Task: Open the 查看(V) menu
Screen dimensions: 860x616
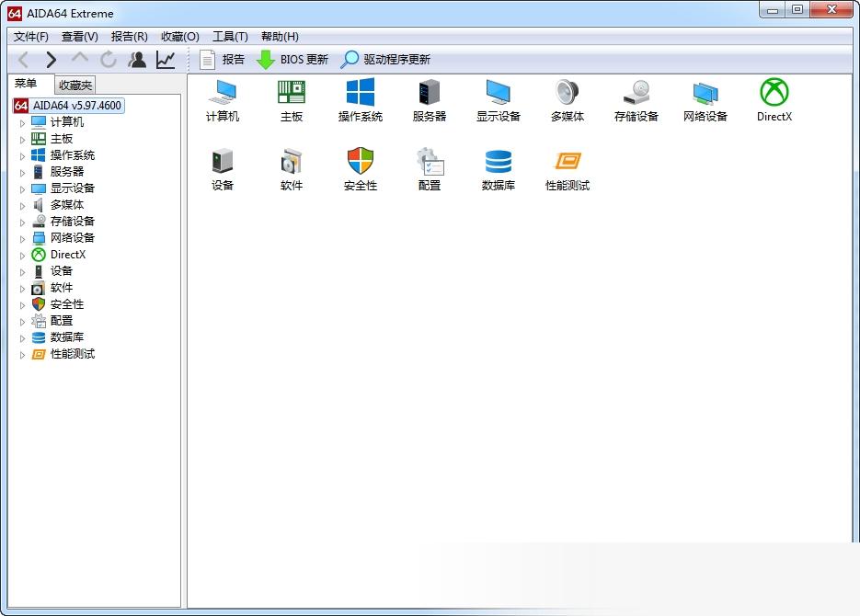Action: 79,37
